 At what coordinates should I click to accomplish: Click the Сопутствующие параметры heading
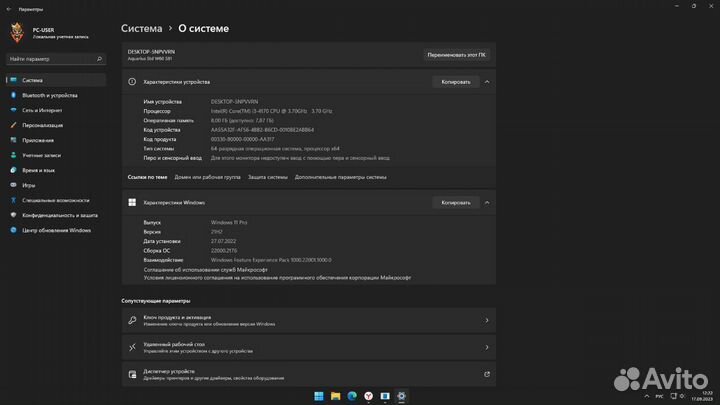point(156,301)
